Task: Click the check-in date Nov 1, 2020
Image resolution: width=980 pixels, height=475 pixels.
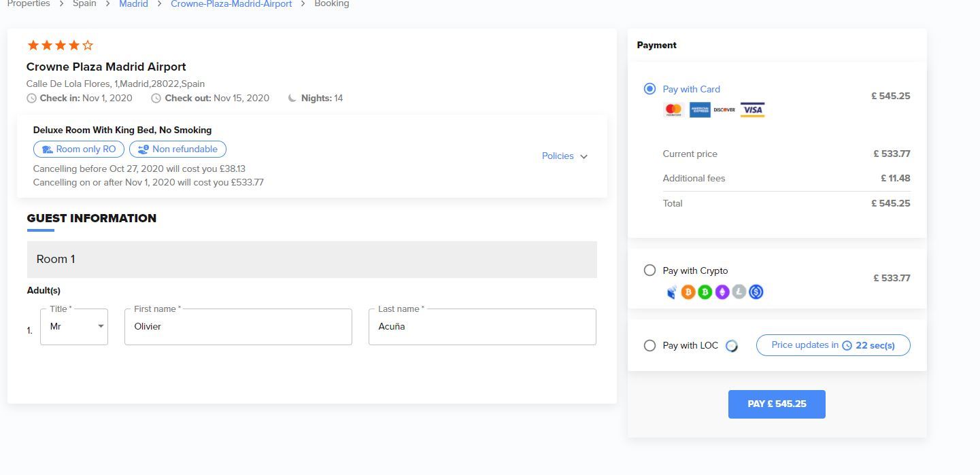Action: coord(107,99)
